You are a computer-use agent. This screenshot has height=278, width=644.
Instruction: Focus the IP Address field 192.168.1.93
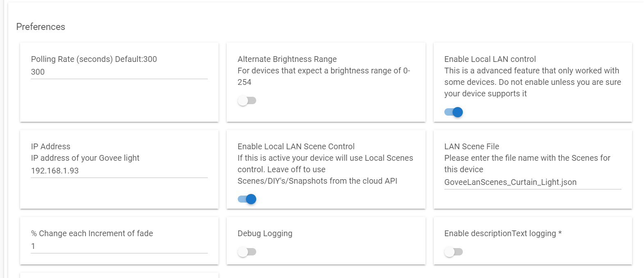119,171
